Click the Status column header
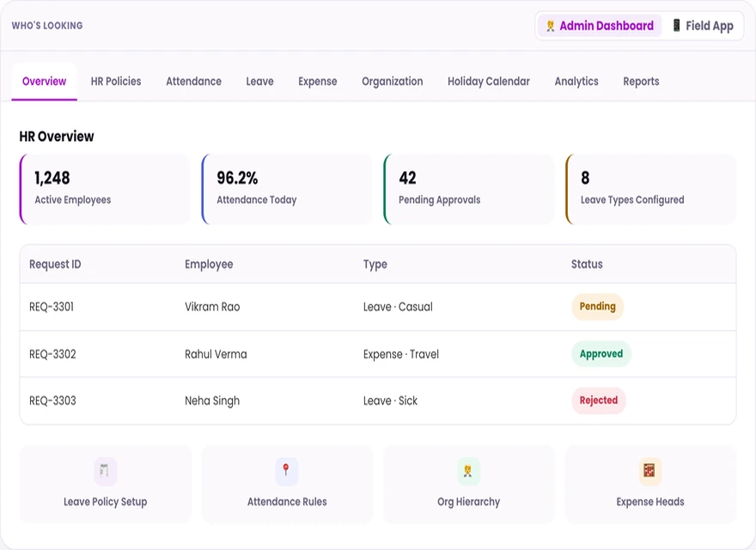 (587, 265)
